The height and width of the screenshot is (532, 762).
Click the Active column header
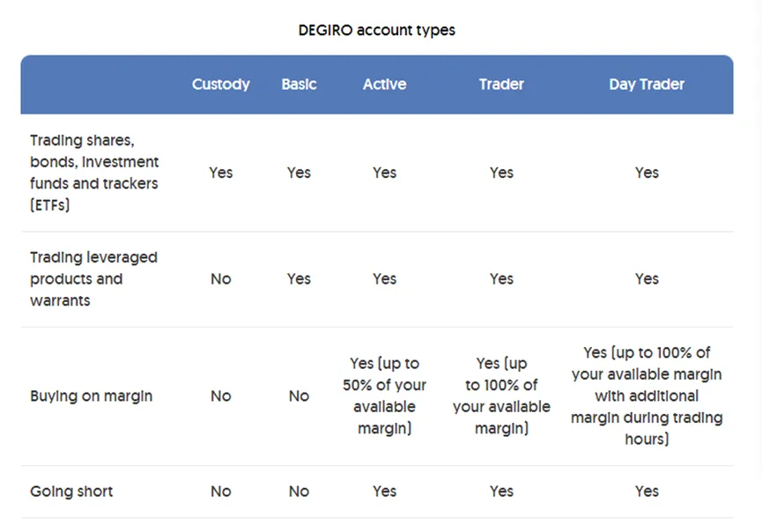tap(384, 85)
